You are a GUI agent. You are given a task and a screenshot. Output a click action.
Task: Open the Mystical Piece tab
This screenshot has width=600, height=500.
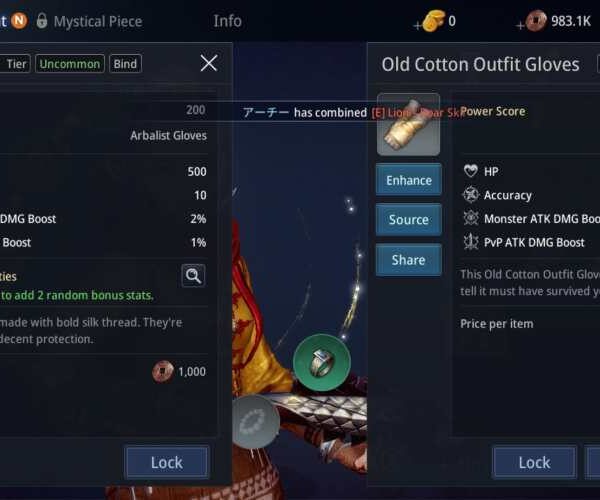tap(98, 21)
